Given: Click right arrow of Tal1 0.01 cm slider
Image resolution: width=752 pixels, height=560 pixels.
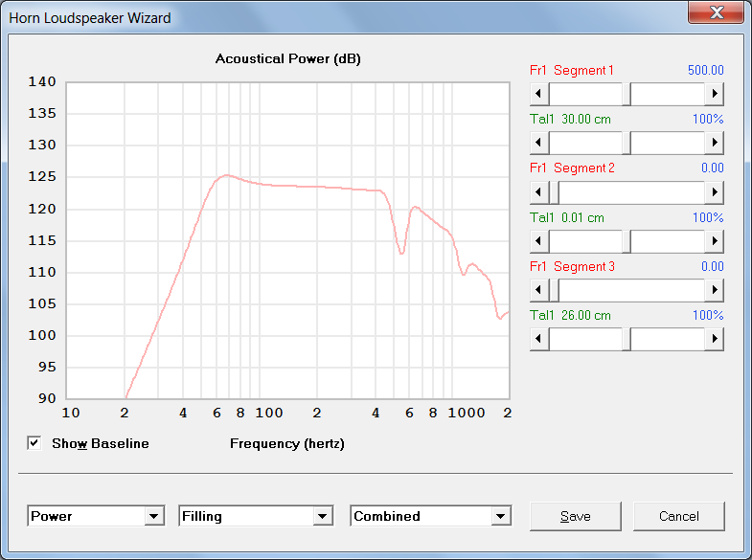Looking at the screenshot, I should [x=714, y=241].
